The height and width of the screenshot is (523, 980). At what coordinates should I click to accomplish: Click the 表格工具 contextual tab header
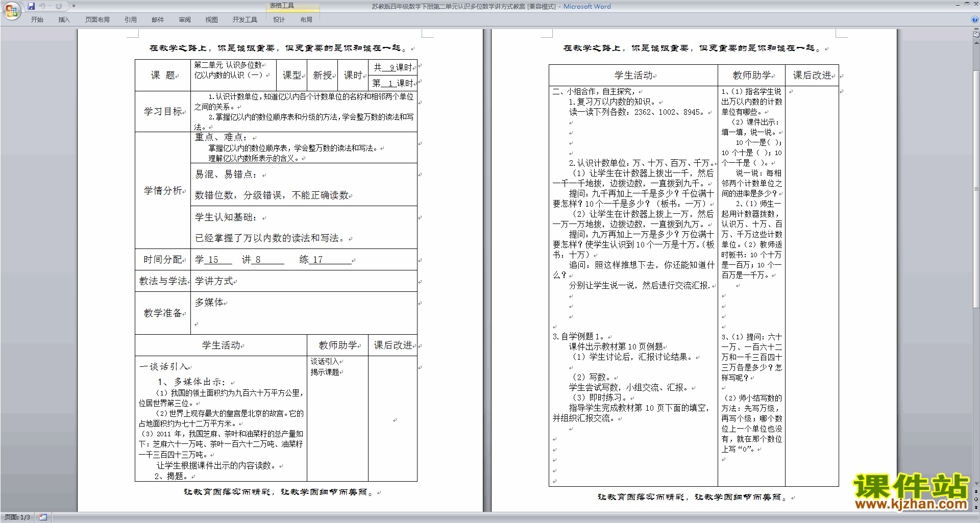293,6
